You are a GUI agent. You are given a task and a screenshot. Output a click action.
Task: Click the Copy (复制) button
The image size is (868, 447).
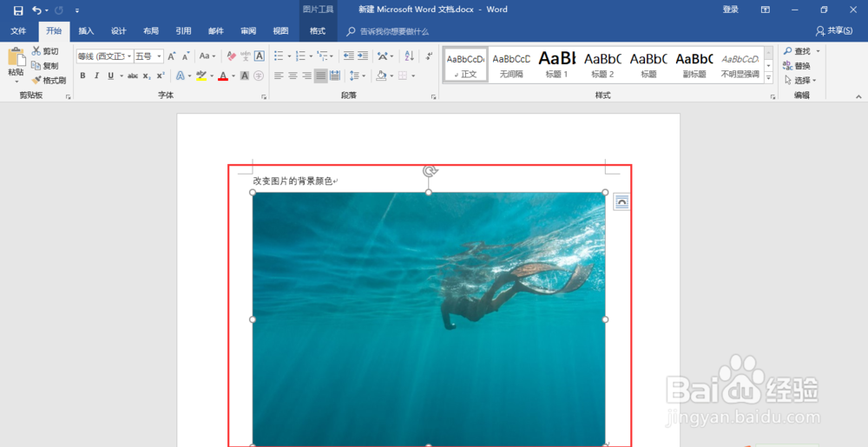45,65
